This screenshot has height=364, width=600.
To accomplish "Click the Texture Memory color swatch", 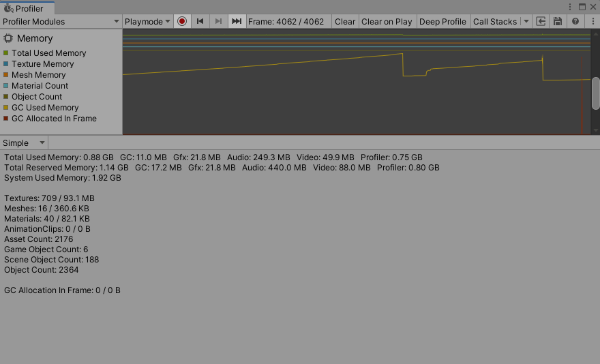I will click(6, 64).
